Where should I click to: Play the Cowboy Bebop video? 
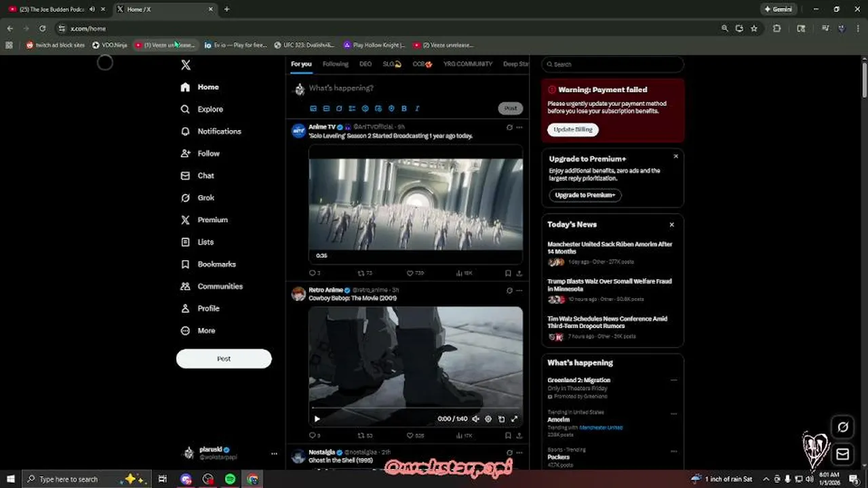pyautogui.click(x=317, y=419)
